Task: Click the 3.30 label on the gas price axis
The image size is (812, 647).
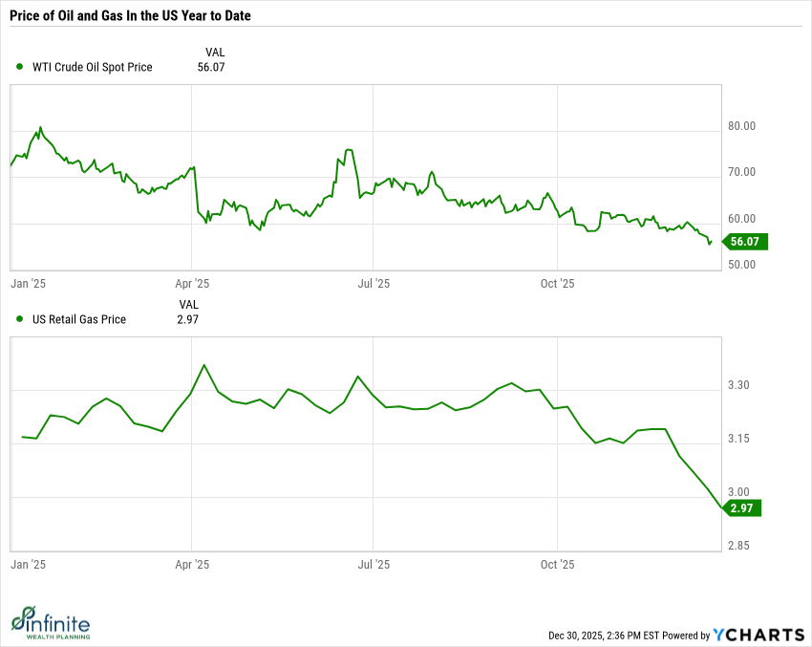Action: click(x=739, y=386)
